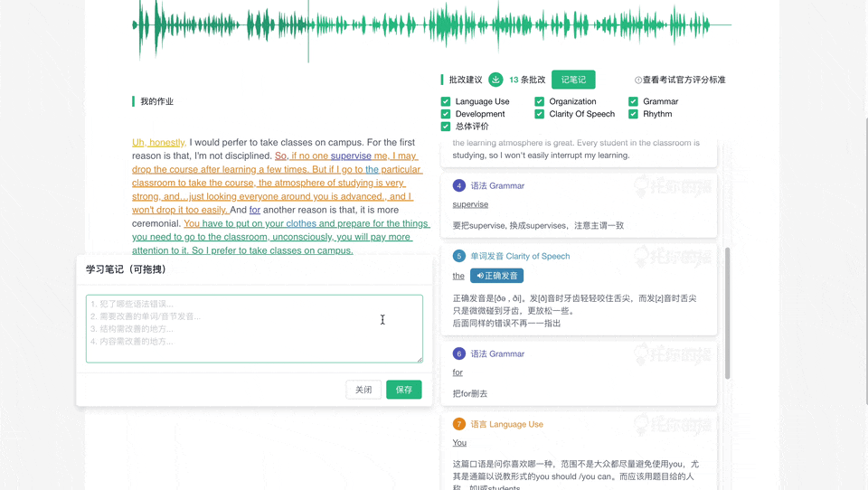Click the green download corrections icon

click(x=495, y=80)
